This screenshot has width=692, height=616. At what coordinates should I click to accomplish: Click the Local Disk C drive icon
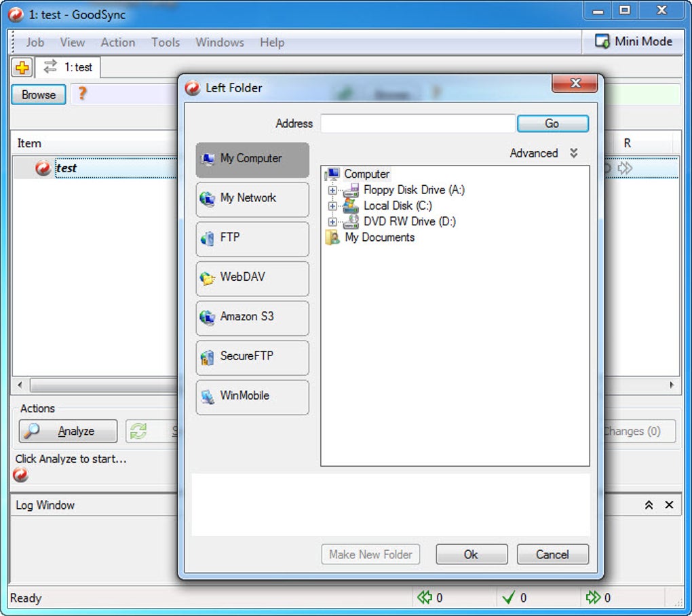click(x=351, y=206)
